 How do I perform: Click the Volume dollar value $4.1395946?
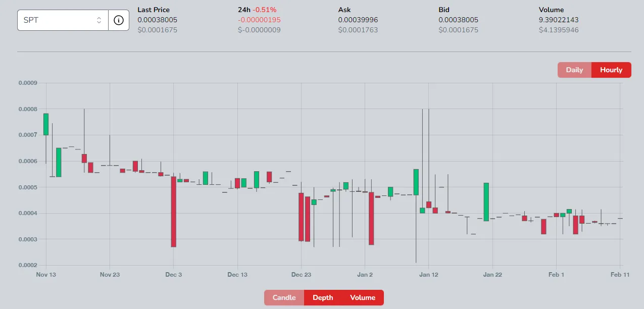click(x=559, y=30)
